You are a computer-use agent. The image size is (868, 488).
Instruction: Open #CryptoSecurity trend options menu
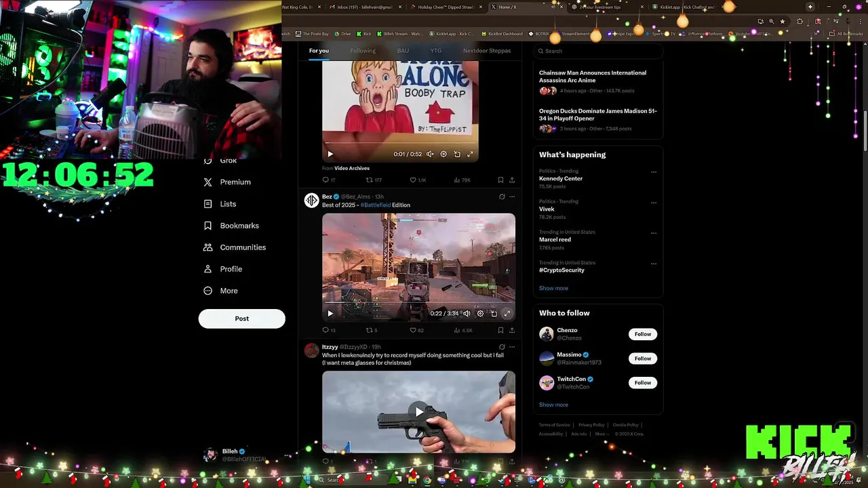(x=654, y=264)
